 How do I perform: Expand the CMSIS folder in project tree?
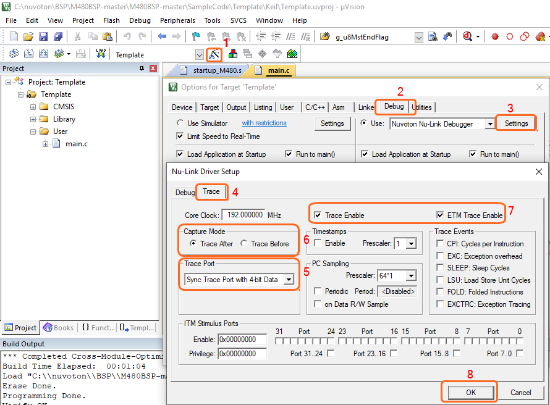(33, 107)
